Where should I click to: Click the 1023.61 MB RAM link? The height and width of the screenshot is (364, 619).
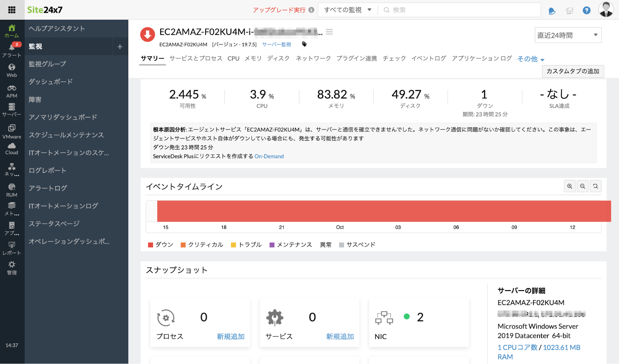pos(539,352)
